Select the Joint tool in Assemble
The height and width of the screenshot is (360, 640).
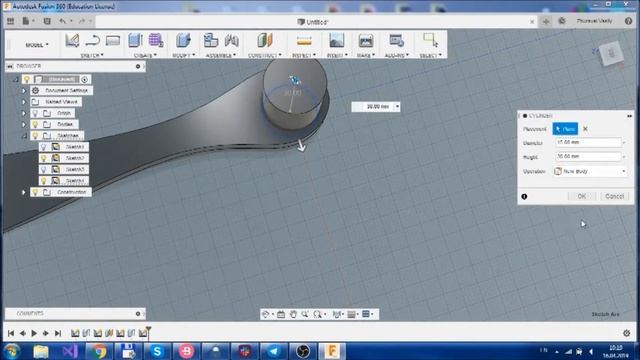pos(231,40)
